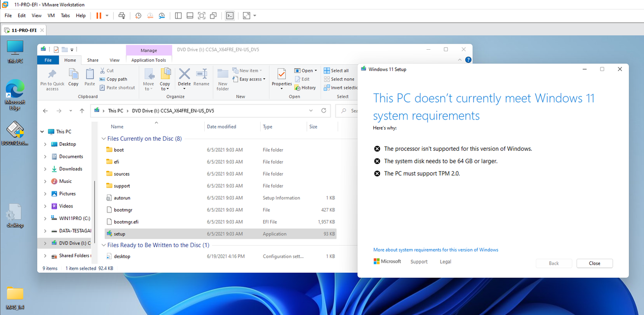644x315 pixels.
Task: Click Select all in the ribbon
Action: pyautogui.click(x=337, y=70)
